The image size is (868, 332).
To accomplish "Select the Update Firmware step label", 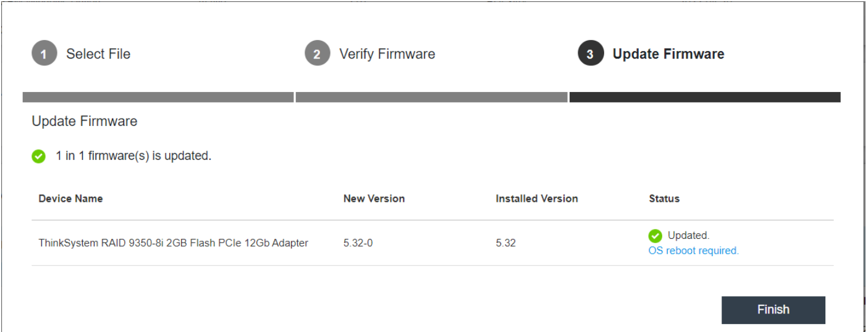I will [x=668, y=54].
